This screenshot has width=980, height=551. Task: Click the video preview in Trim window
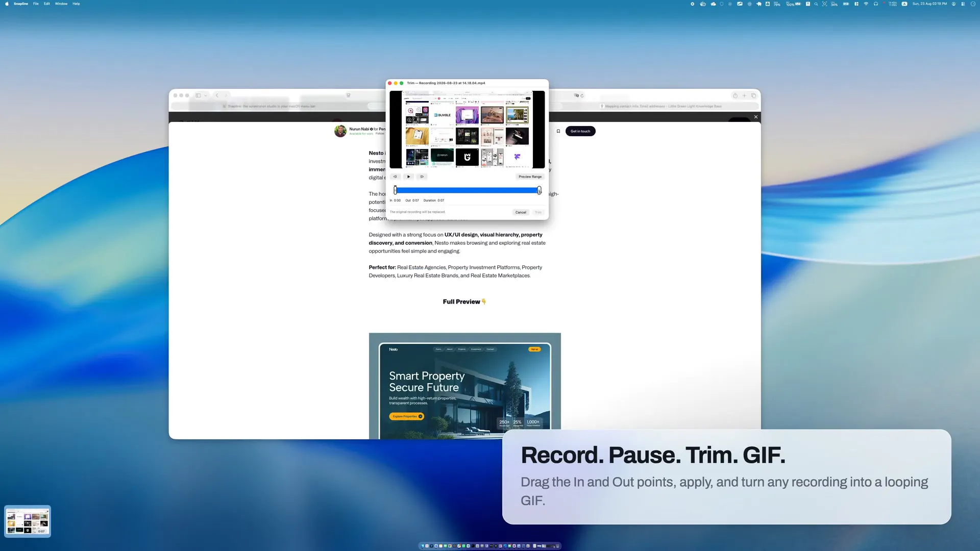point(467,130)
